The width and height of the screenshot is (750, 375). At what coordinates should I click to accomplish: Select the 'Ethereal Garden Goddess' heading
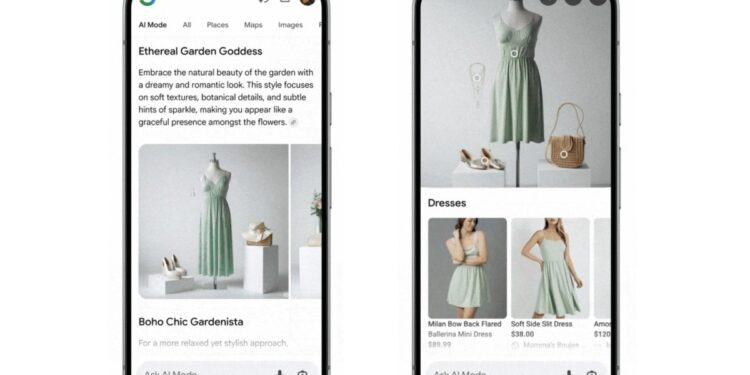point(200,51)
